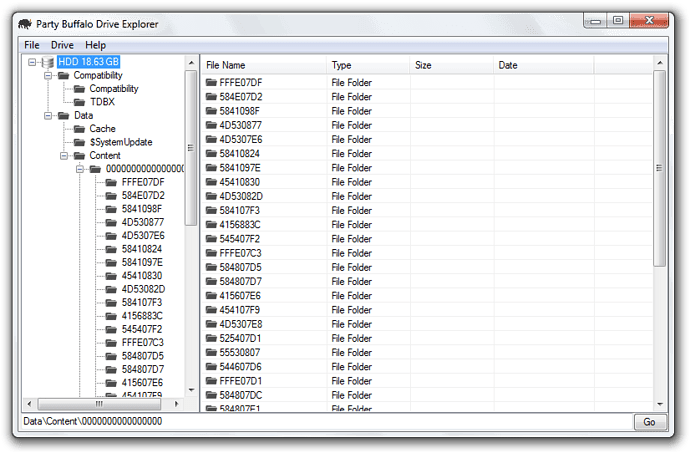690x452 pixels.
Task: Collapse the Content folder in tree
Action: click(x=64, y=156)
